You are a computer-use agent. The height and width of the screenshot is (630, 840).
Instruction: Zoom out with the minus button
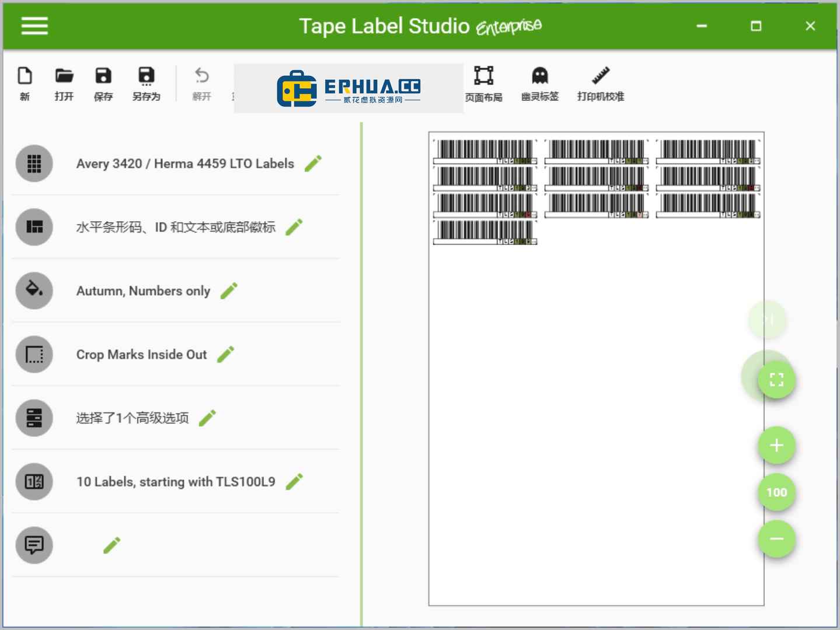tap(776, 538)
